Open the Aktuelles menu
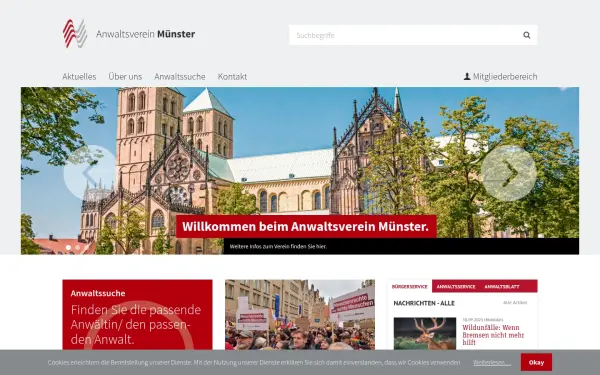Viewport: 600px width, 375px height. pos(79,77)
